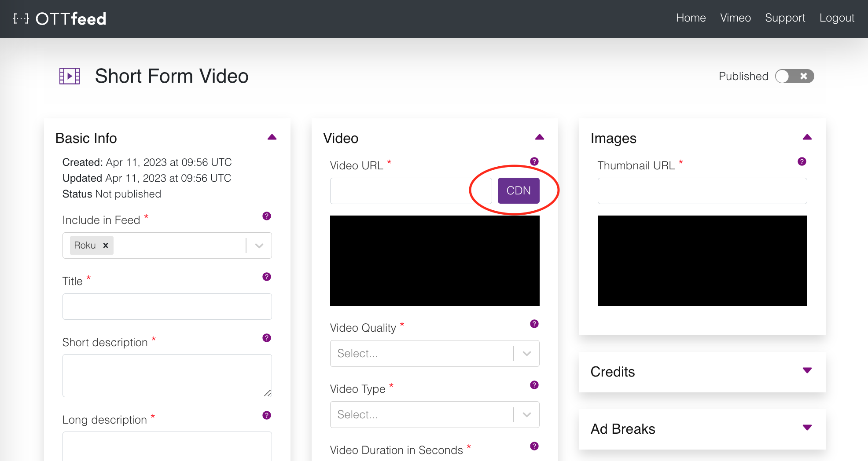The width and height of the screenshot is (868, 461).
Task: Collapse the Basic Info panel
Action: (272, 137)
